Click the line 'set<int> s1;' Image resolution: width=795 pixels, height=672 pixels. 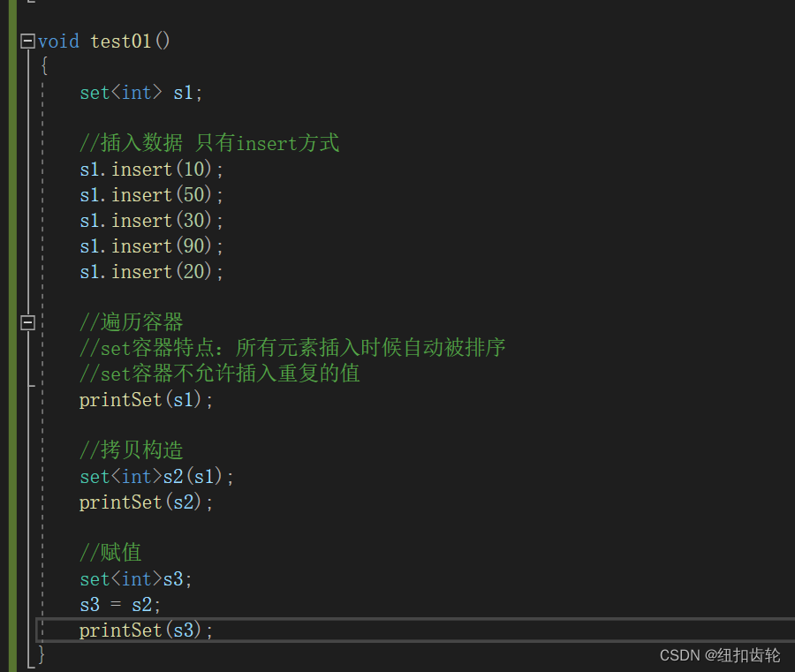click(x=141, y=93)
